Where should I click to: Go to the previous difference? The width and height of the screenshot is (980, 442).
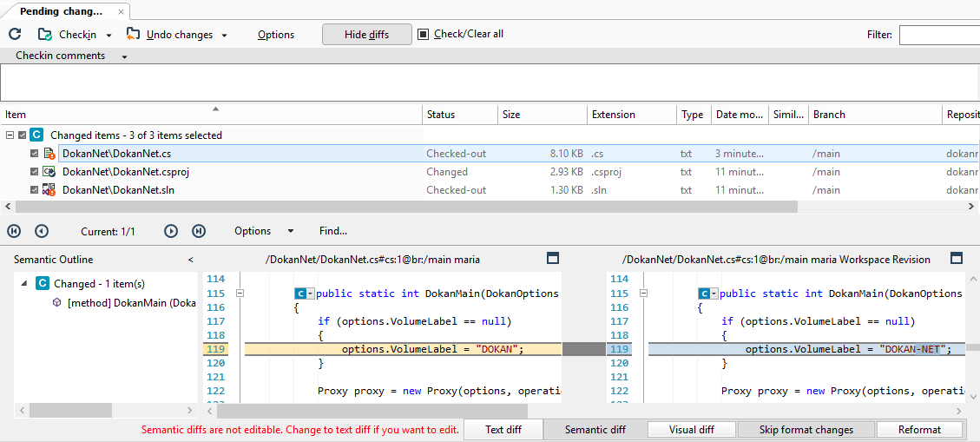tap(42, 231)
